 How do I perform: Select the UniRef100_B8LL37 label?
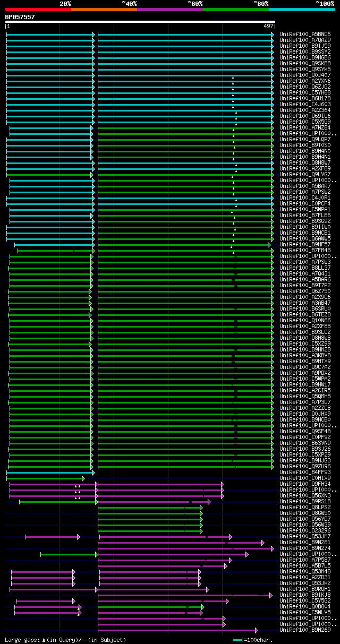pos(305,268)
